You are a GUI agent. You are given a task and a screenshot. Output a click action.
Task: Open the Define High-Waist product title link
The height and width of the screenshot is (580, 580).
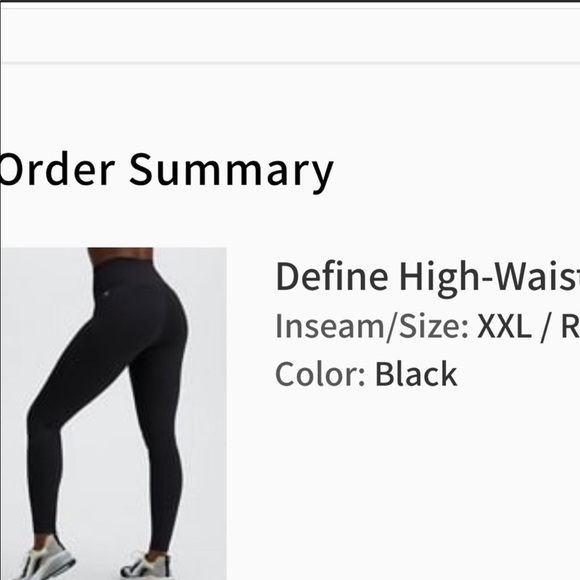pos(427,277)
